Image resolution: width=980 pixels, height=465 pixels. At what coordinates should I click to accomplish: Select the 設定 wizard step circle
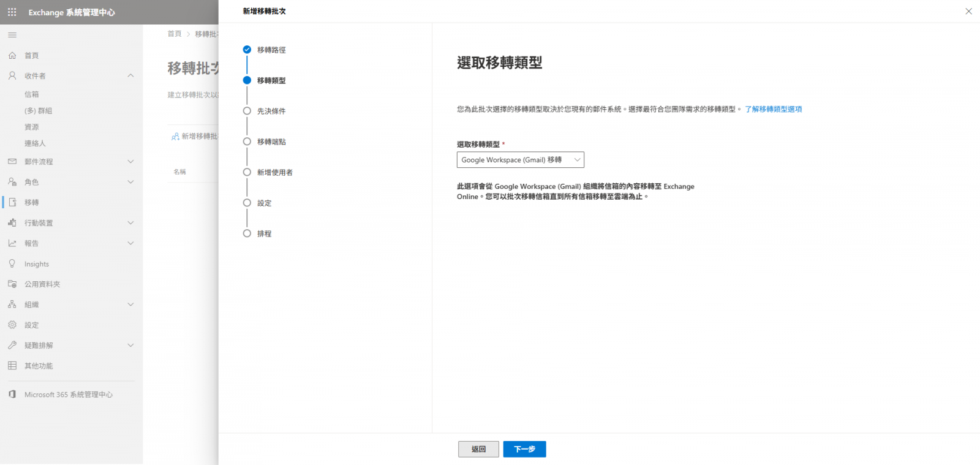[x=247, y=203]
